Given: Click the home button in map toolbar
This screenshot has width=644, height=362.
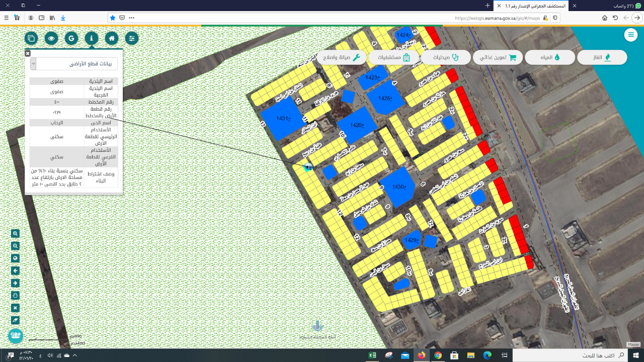Looking at the screenshot, I should coord(112,38).
